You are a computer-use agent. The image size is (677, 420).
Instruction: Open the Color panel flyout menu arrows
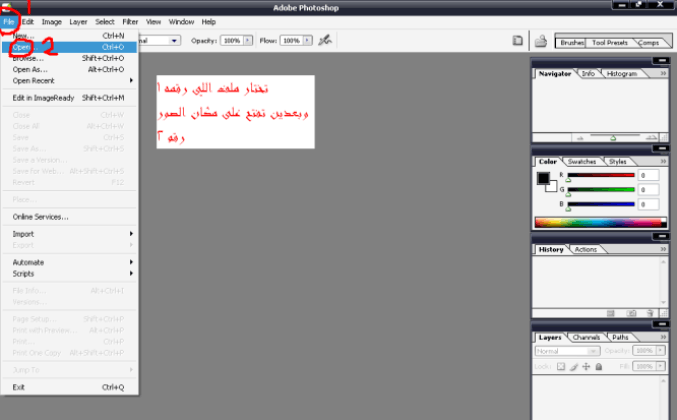(x=663, y=161)
